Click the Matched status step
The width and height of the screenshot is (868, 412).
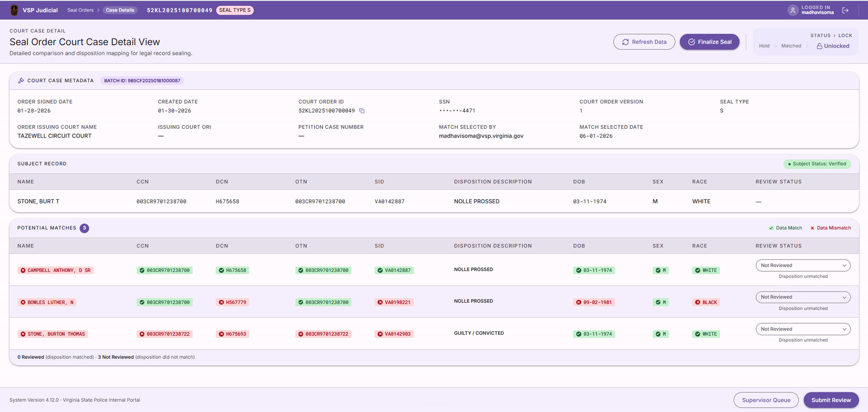pyautogui.click(x=791, y=46)
